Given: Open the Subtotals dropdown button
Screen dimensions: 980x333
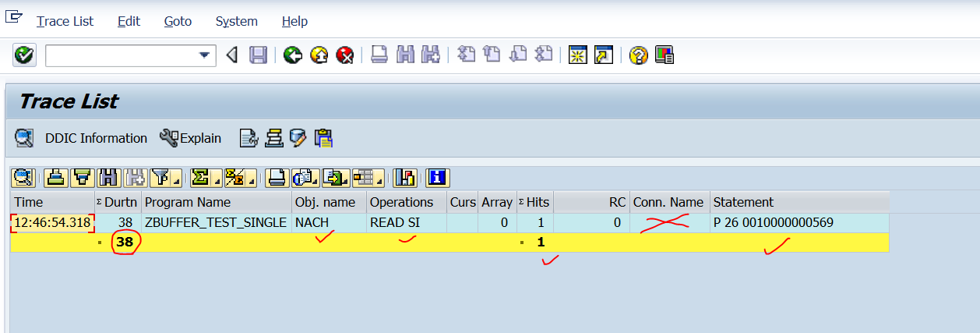Looking at the screenshot, I should 239,178.
